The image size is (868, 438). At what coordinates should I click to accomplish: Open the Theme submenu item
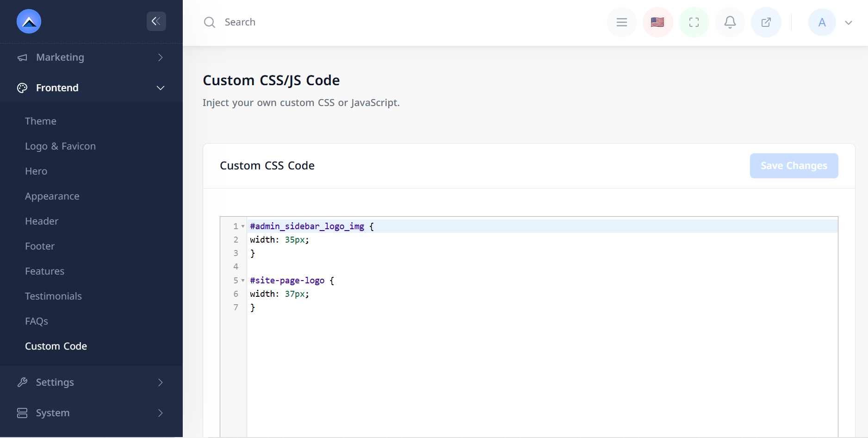click(41, 121)
